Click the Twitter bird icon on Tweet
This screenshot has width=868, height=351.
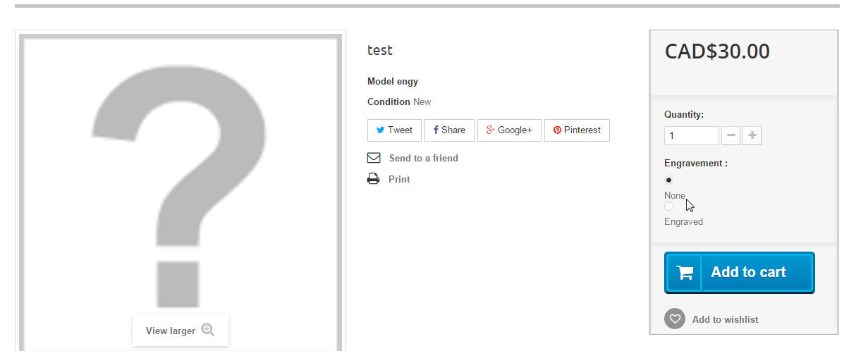[380, 130]
